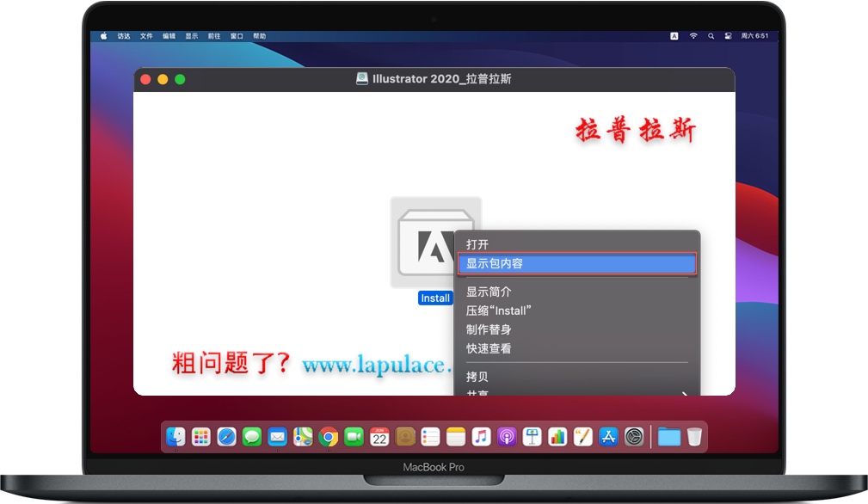Open the Wi-Fi menu bar icon
The image size is (868, 504).
[693, 36]
